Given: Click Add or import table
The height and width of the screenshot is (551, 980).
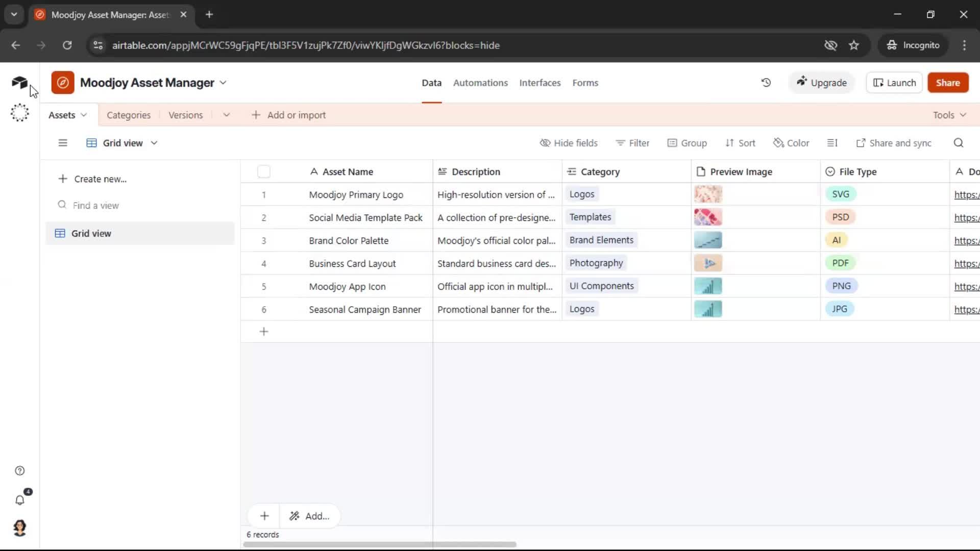Looking at the screenshot, I should [x=289, y=115].
